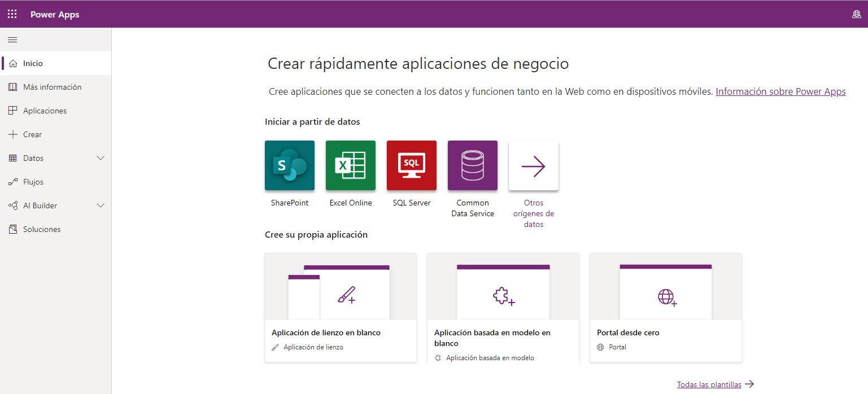
Task: Click the Common Data Service label
Action: point(473,208)
